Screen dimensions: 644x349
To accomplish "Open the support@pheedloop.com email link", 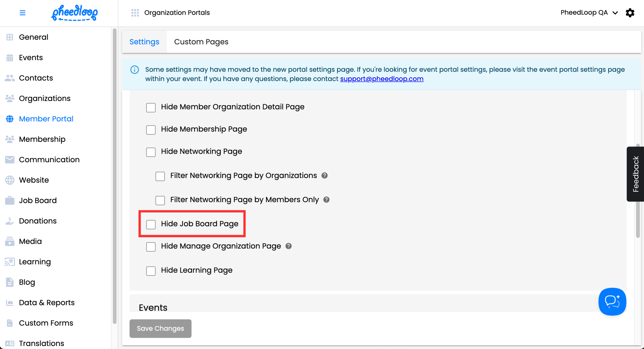I will [x=381, y=79].
